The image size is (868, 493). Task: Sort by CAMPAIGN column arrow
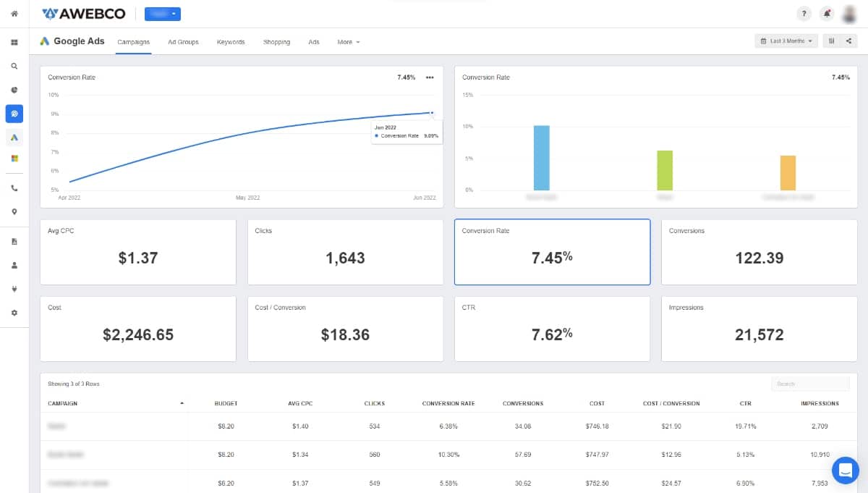(x=182, y=403)
